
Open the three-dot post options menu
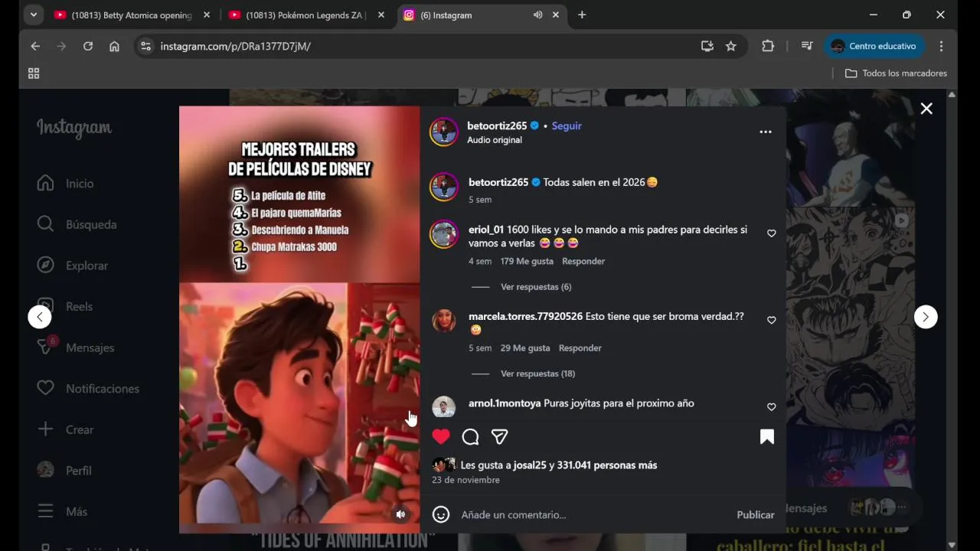tap(765, 132)
